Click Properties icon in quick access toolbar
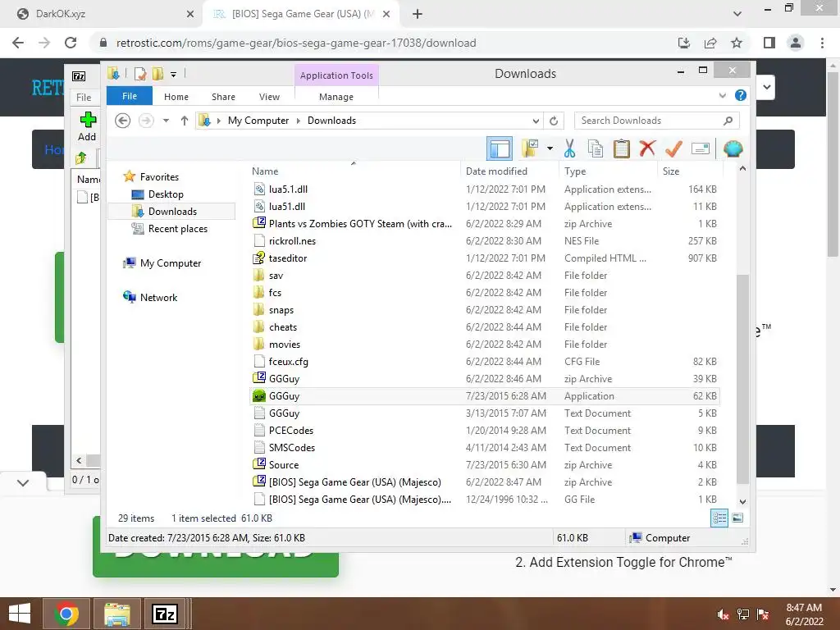The image size is (840, 630). coord(140,73)
